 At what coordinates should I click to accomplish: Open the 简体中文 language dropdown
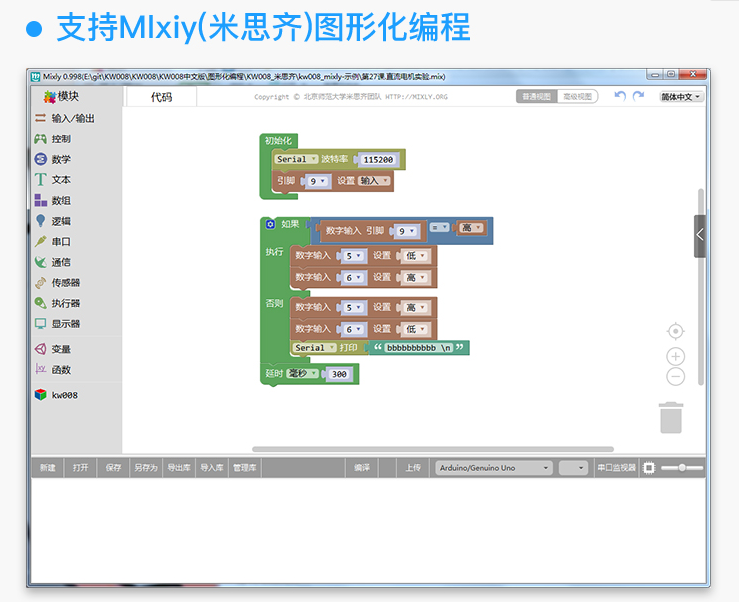[682, 97]
